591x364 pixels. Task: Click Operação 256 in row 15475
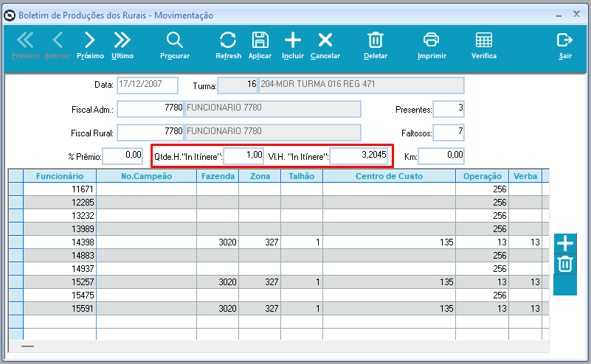pyautogui.click(x=482, y=295)
